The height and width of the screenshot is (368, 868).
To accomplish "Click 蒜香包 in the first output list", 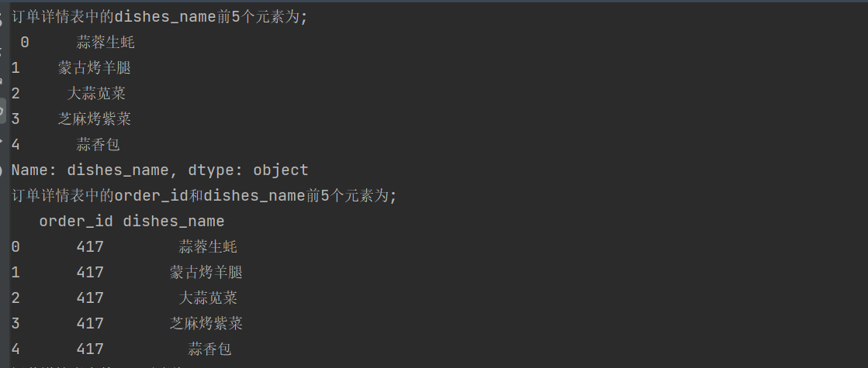I will 98,145.
